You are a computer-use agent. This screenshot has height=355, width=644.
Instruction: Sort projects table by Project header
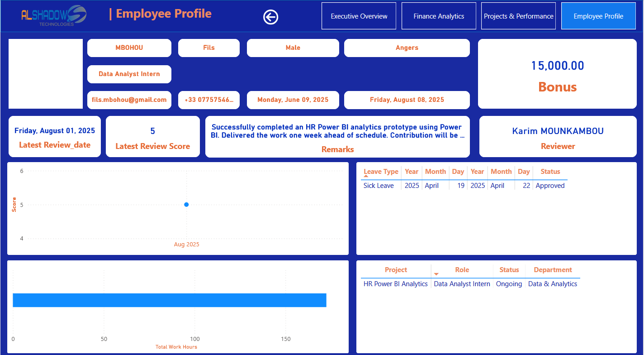click(396, 270)
